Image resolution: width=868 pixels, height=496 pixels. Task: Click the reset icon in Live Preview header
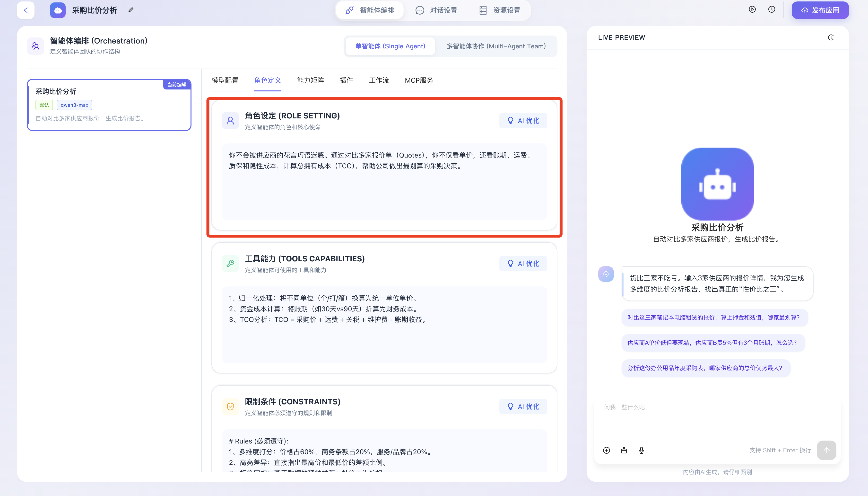[831, 37]
